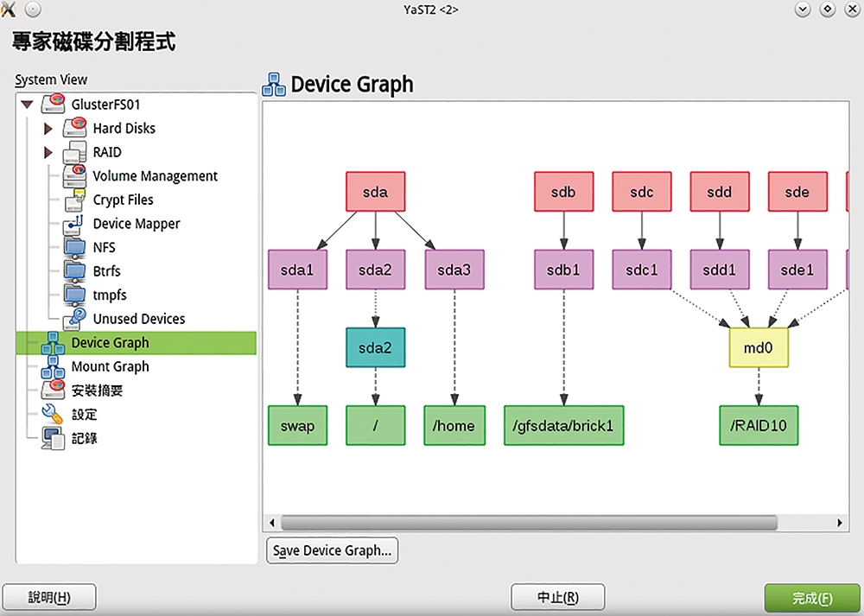Click the scrollbar left arrow
The width and height of the screenshot is (864, 616).
271,522
